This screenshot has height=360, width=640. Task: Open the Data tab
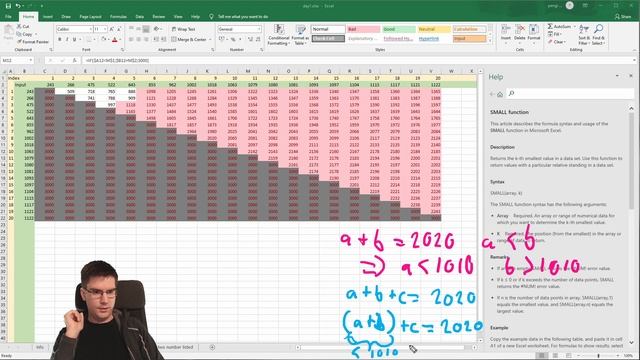point(140,17)
